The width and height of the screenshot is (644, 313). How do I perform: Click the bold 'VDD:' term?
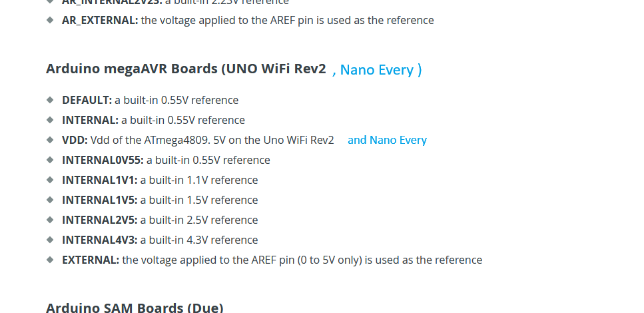pos(75,140)
